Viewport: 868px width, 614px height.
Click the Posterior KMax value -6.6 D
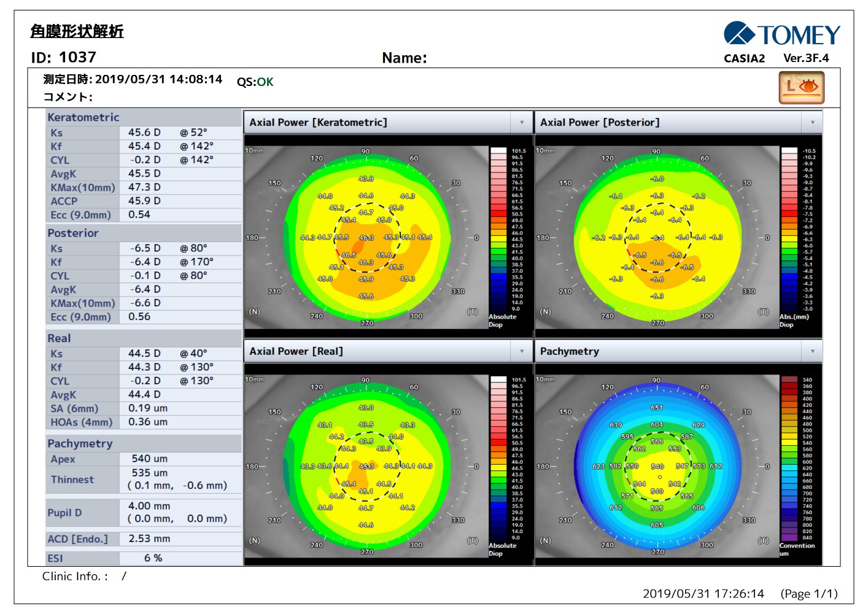pyautogui.click(x=145, y=303)
